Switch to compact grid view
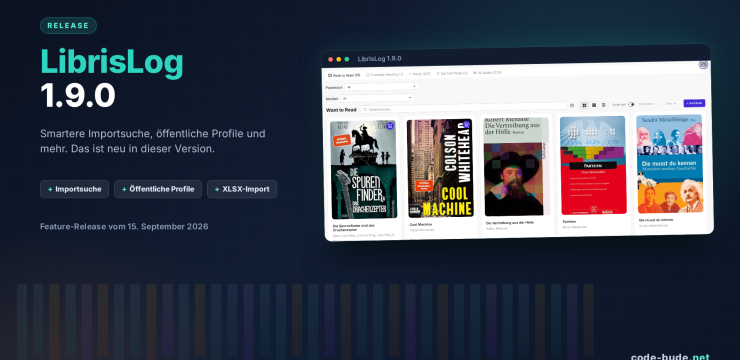This screenshot has width=740, height=360. (x=594, y=105)
